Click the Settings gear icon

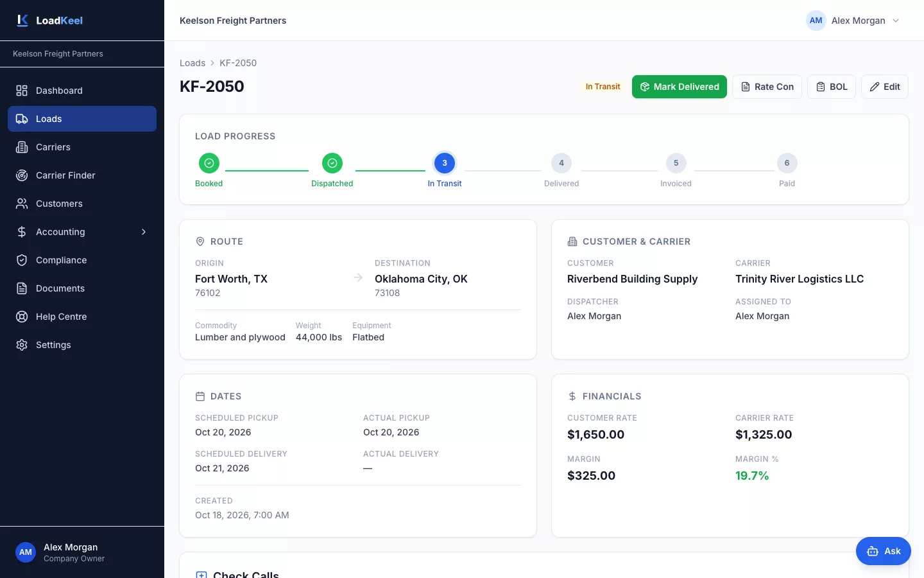[22, 345]
